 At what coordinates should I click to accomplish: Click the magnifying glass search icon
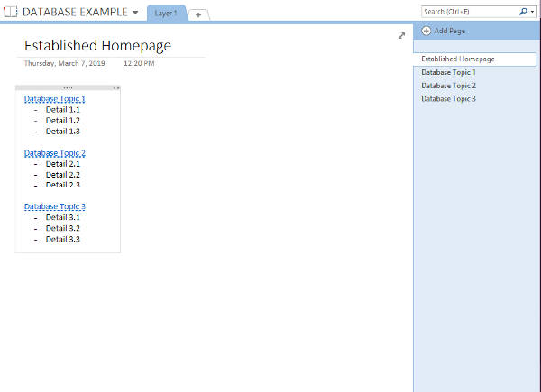point(523,12)
